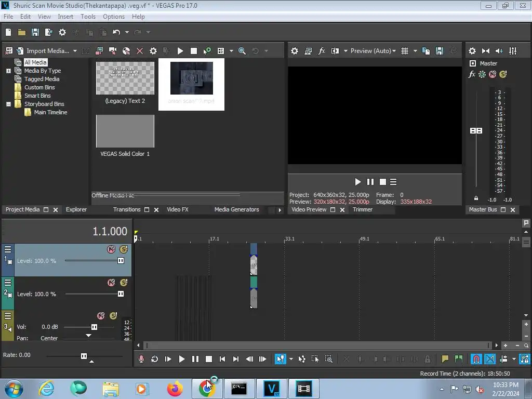Toggle Master bus solo icon
Screen dimensions: 532x399
[503, 74]
